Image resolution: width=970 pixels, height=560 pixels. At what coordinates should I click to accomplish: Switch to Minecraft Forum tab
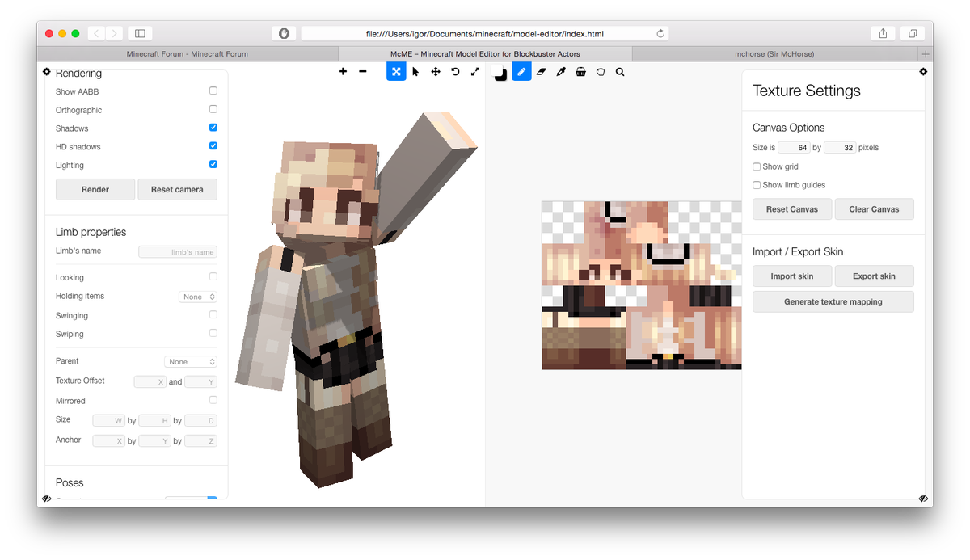[x=188, y=54]
